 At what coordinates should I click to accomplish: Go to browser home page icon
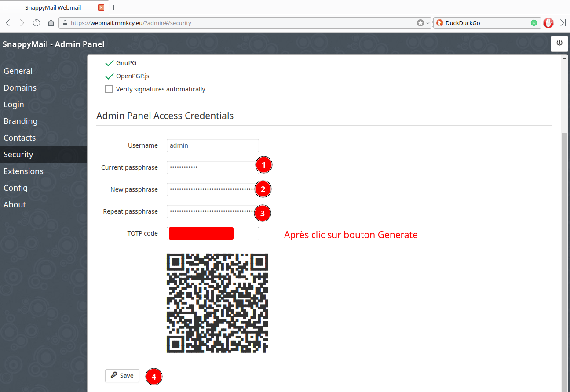click(51, 23)
